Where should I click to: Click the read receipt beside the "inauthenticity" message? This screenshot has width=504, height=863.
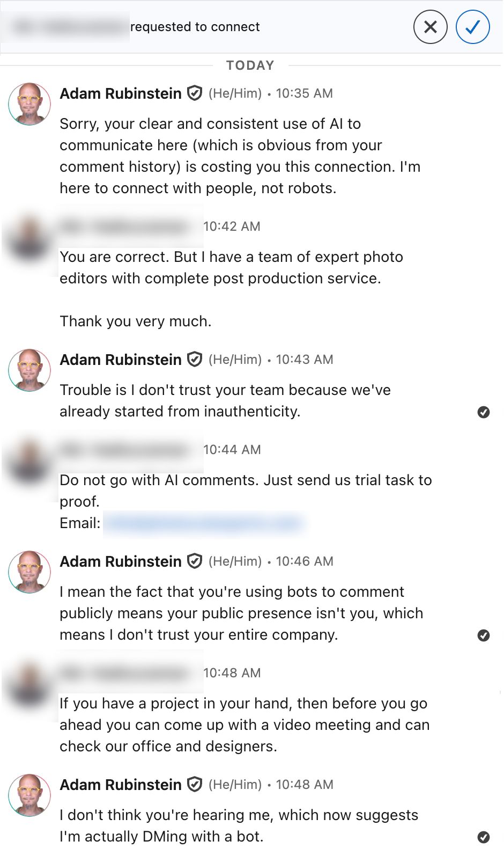(483, 412)
